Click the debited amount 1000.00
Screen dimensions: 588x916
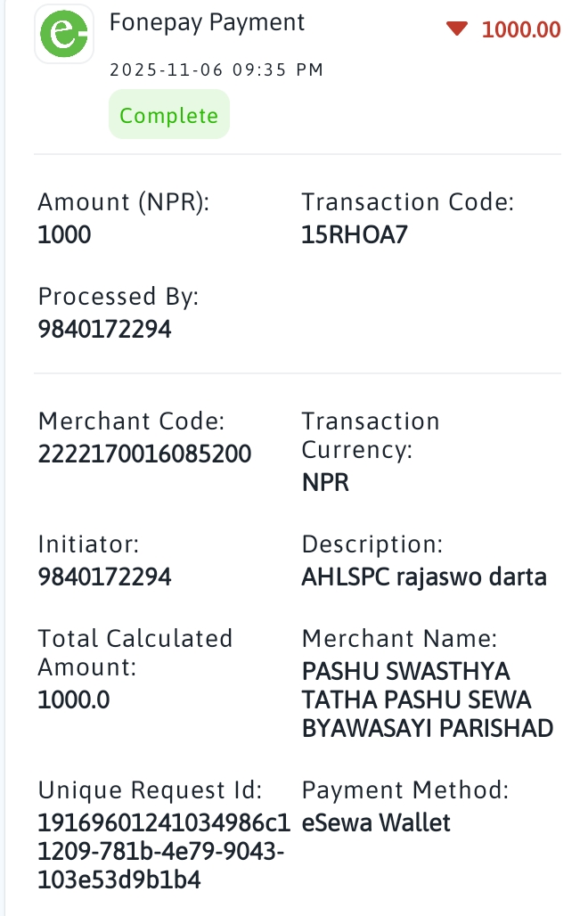521,29
